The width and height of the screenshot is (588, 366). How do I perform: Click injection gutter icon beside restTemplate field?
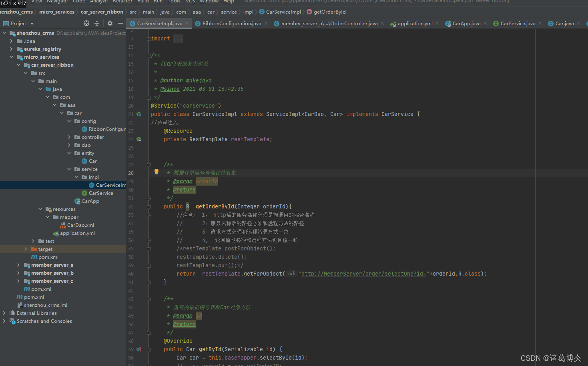point(139,140)
